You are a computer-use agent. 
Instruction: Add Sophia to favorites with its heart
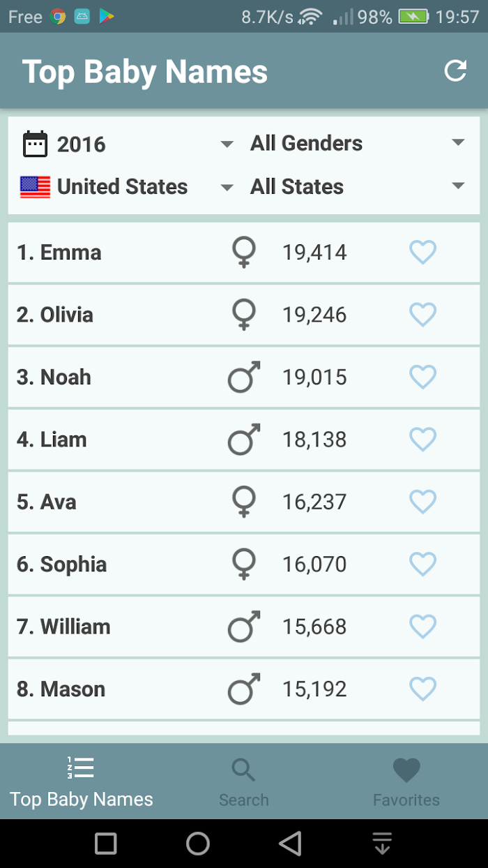click(x=422, y=564)
